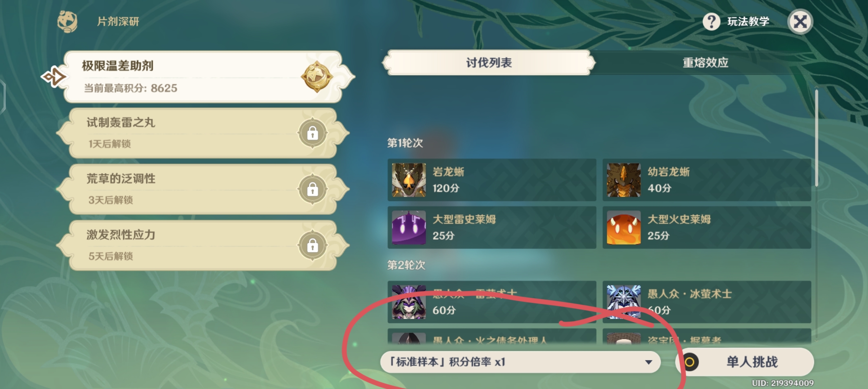The image size is (868, 389).
Task: Select the locked 荒草的泛调性 stage entry
Action: 203,189
